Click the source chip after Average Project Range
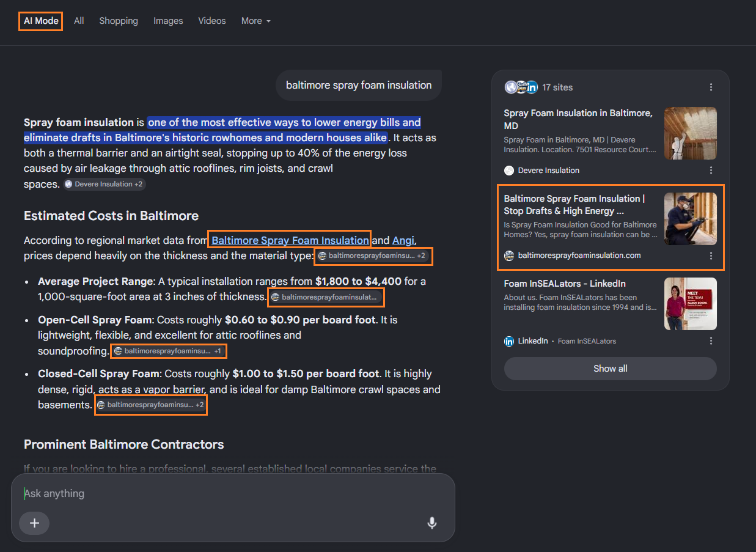Screen dimensions: 756x552 tap(326, 297)
